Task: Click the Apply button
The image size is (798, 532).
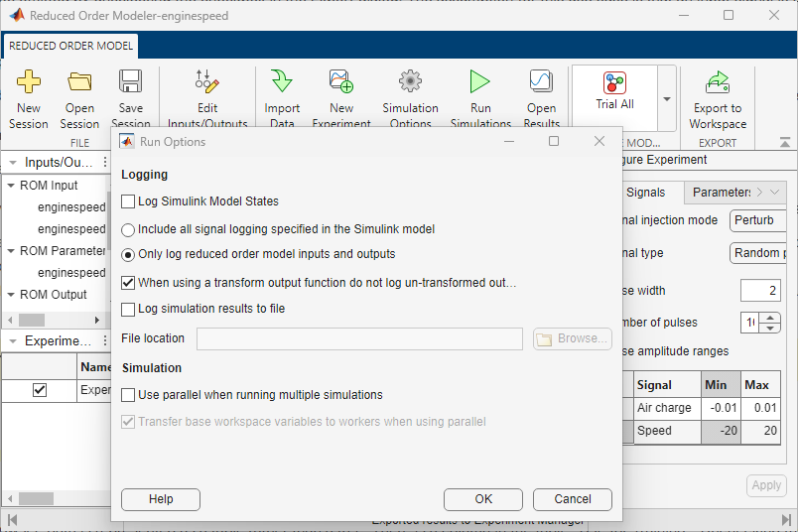Action: pyautogui.click(x=766, y=485)
